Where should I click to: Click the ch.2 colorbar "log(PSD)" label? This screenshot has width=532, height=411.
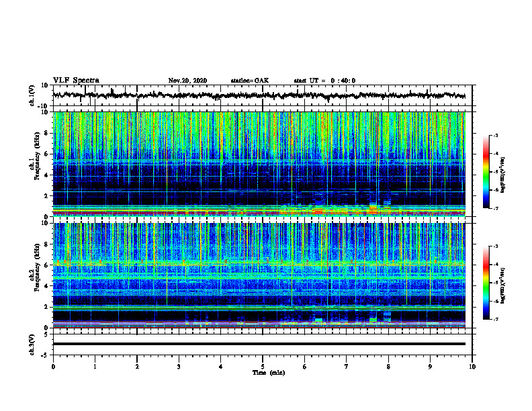pos(503,285)
